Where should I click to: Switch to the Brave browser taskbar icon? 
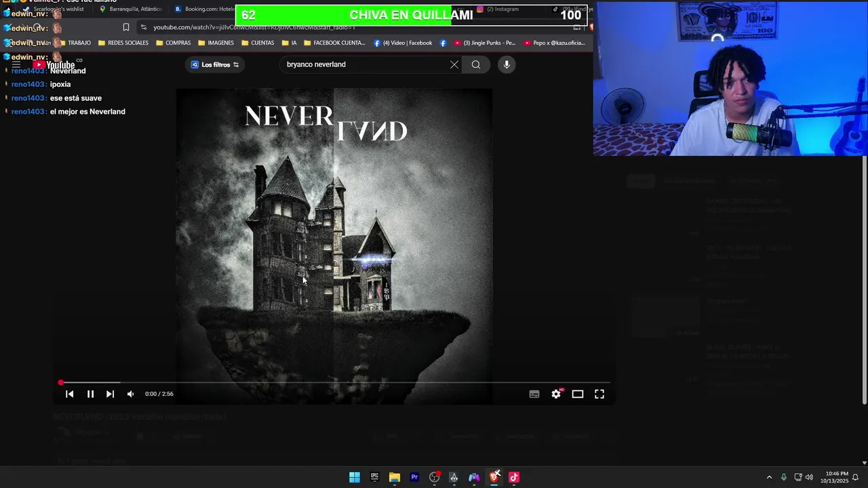(x=494, y=477)
